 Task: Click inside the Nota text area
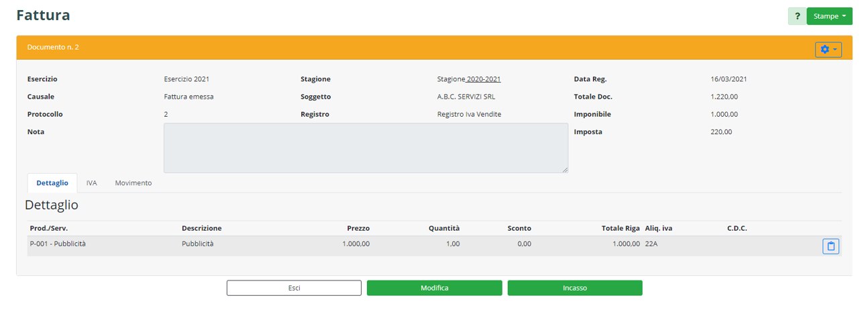[366, 148]
